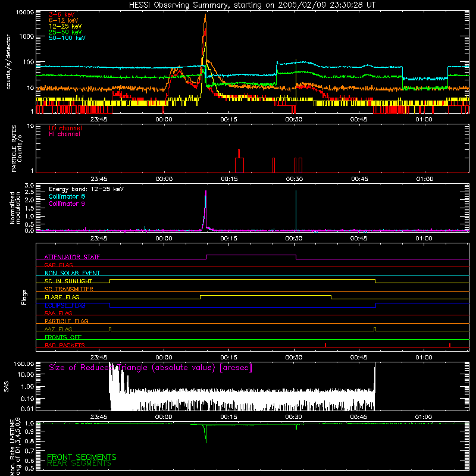Click the 100.00 tick on SAS axis
This screenshot has width=476, height=476.
click(24, 364)
